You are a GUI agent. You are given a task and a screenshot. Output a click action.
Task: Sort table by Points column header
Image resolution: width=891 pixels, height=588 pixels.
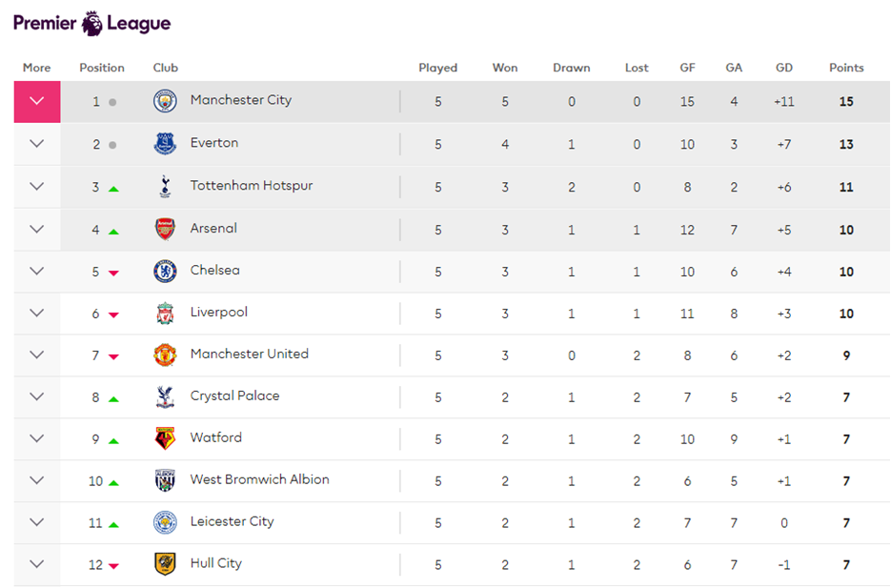point(846,68)
